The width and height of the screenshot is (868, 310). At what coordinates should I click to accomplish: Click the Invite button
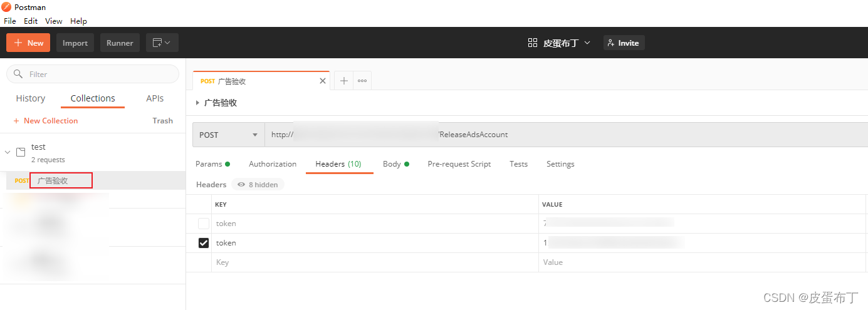(624, 43)
